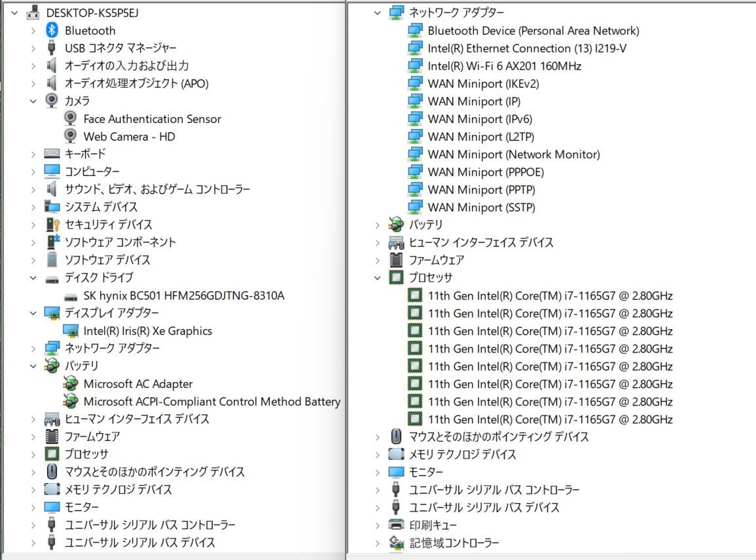Collapse the right pane ネットワーク アダプター category
Image resolution: width=756 pixels, height=560 pixels.
377,13
